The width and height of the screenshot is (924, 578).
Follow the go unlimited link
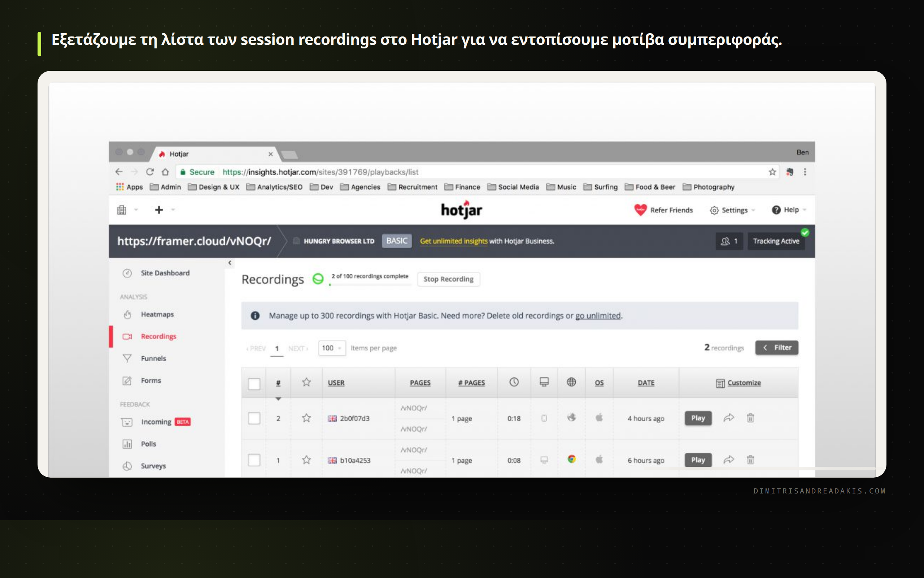pos(598,316)
